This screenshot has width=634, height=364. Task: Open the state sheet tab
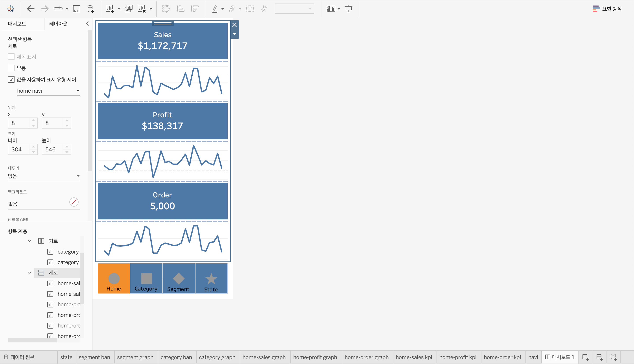pos(66,357)
